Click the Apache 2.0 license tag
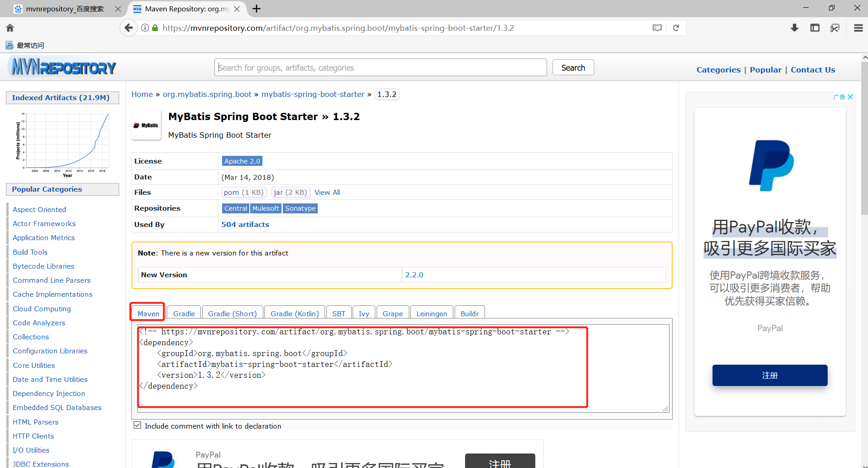The width and height of the screenshot is (868, 468). (x=242, y=161)
